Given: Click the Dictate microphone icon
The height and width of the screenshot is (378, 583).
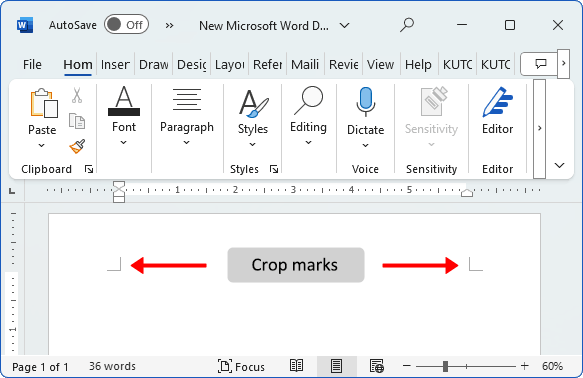Looking at the screenshot, I should pos(365,102).
